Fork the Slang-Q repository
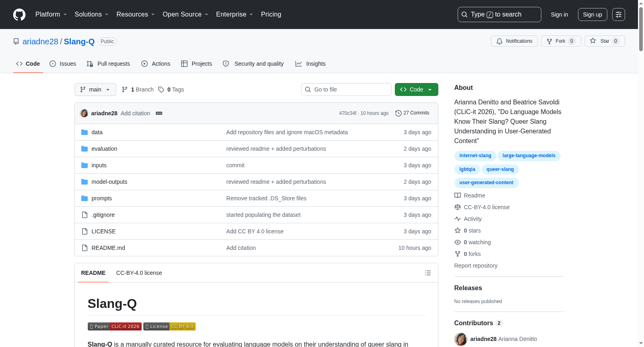 pos(561,41)
